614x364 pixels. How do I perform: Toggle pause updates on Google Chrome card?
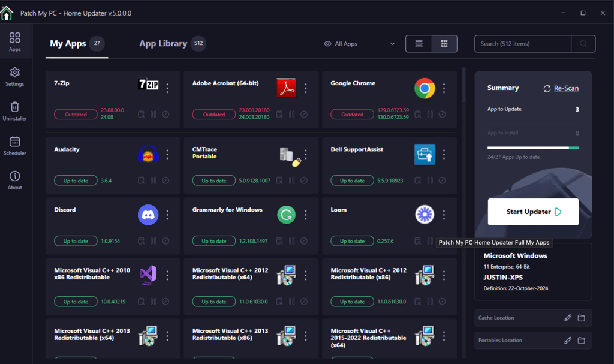430,114
